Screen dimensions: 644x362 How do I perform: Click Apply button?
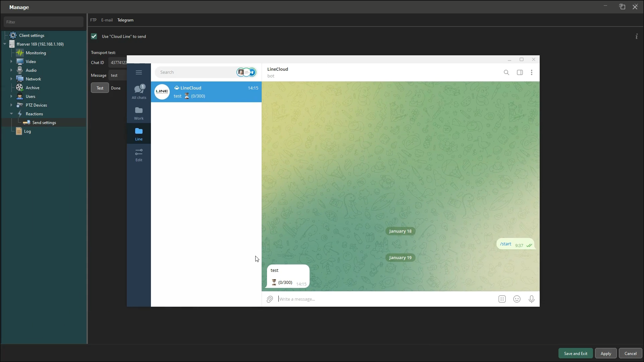(606, 353)
